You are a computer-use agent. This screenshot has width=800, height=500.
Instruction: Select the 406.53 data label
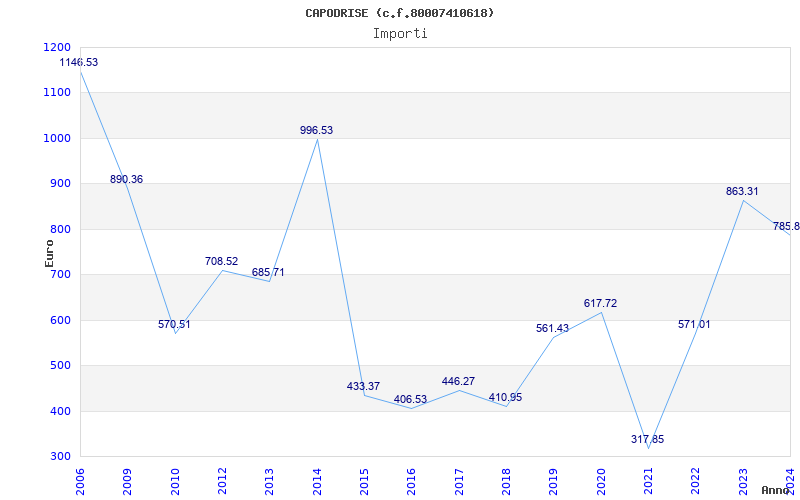(410, 399)
